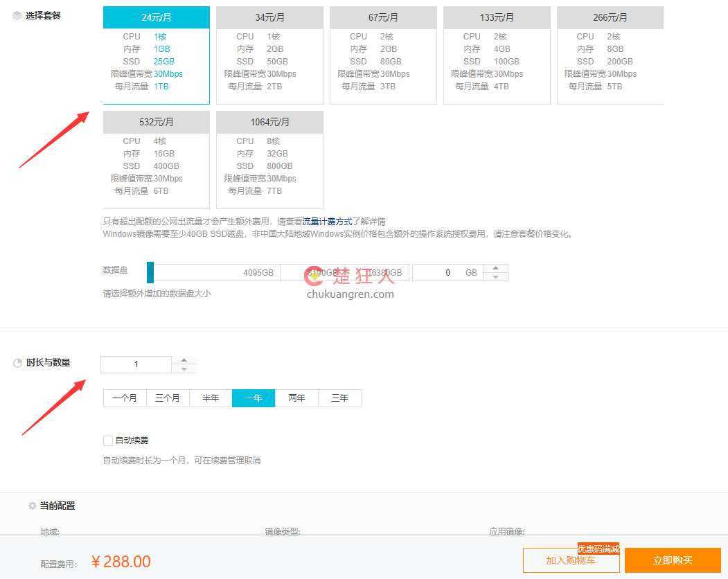Decrease purchase quantity with down arrow
Viewport: 728px width, 579px height.
[184, 369]
